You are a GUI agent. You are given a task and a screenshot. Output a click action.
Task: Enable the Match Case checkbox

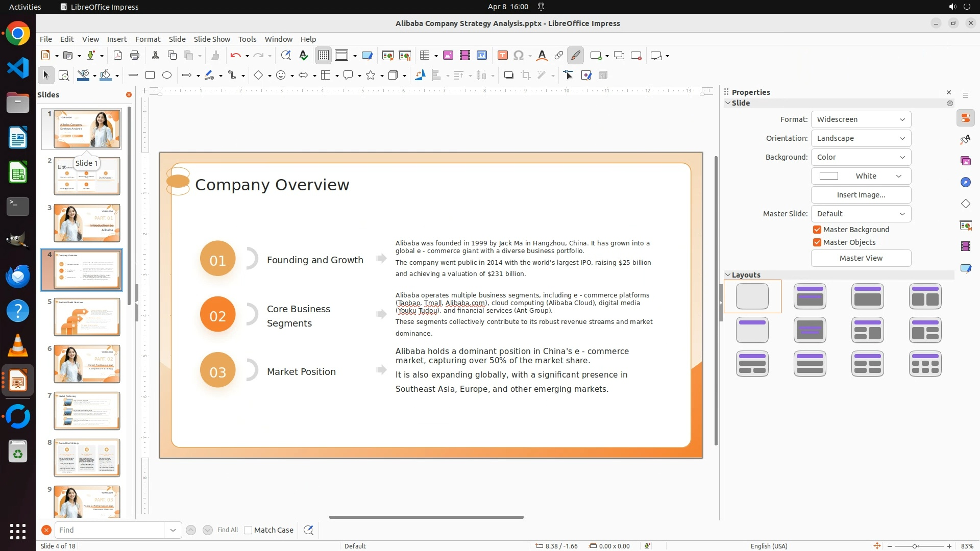248,530
